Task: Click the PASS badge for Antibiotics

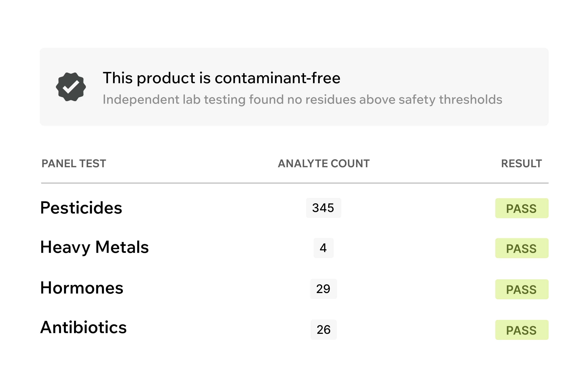Action: [x=522, y=330]
